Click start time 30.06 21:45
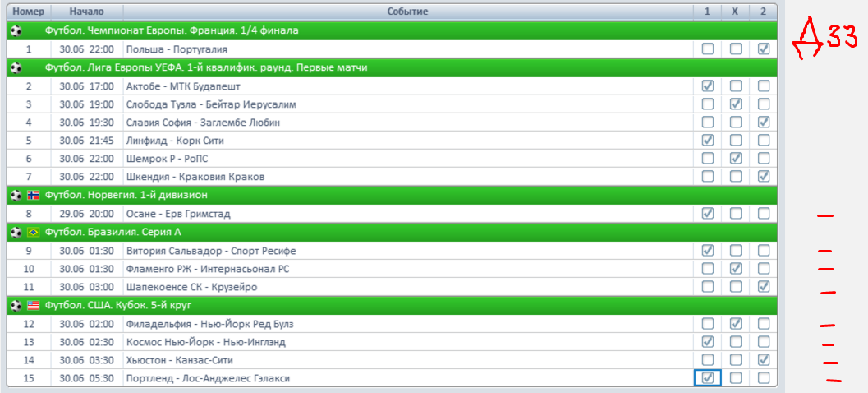868x393 pixels. pyautogui.click(x=86, y=141)
